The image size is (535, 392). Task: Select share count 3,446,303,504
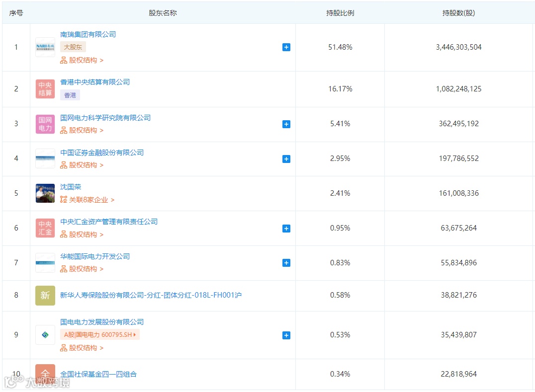(x=458, y=47)
